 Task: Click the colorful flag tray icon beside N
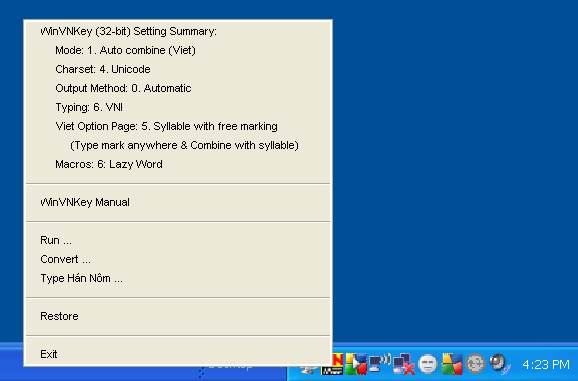pyautogui.click(x=356, y=364)
